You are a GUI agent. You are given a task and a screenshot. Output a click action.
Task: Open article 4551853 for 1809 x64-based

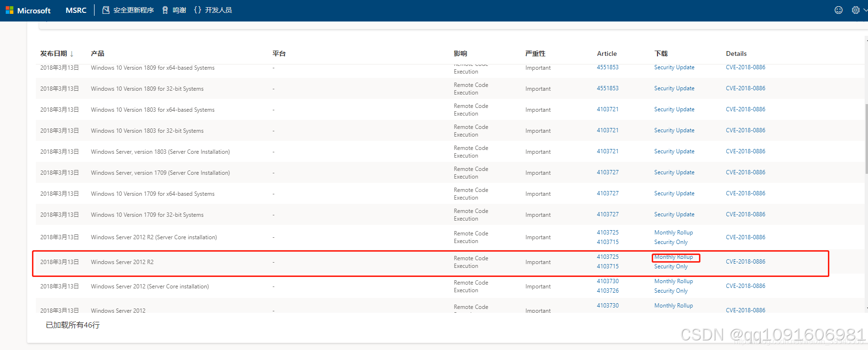coord(607,67)
